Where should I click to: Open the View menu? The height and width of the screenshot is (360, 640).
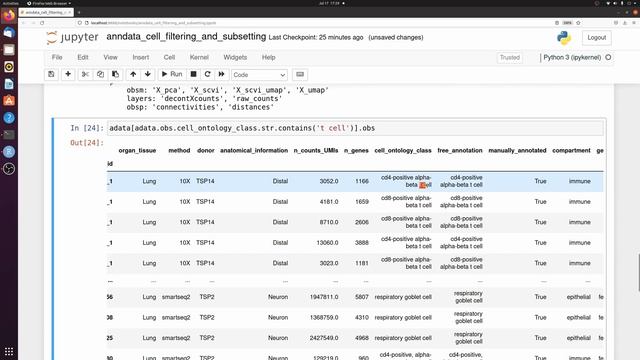[x=110, y=58]
